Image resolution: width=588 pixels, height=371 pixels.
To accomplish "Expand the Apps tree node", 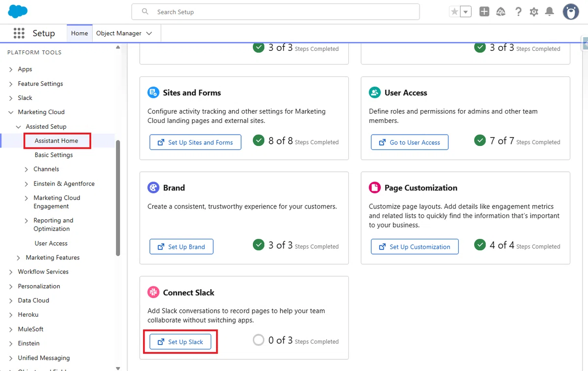I will pyautogui.click(x=11, y=70).
